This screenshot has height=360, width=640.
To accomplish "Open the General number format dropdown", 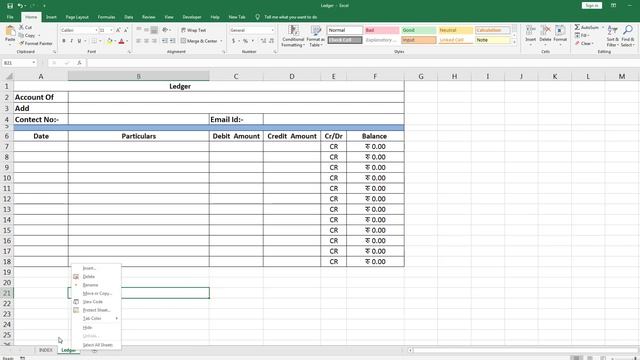I will point(272,30).
